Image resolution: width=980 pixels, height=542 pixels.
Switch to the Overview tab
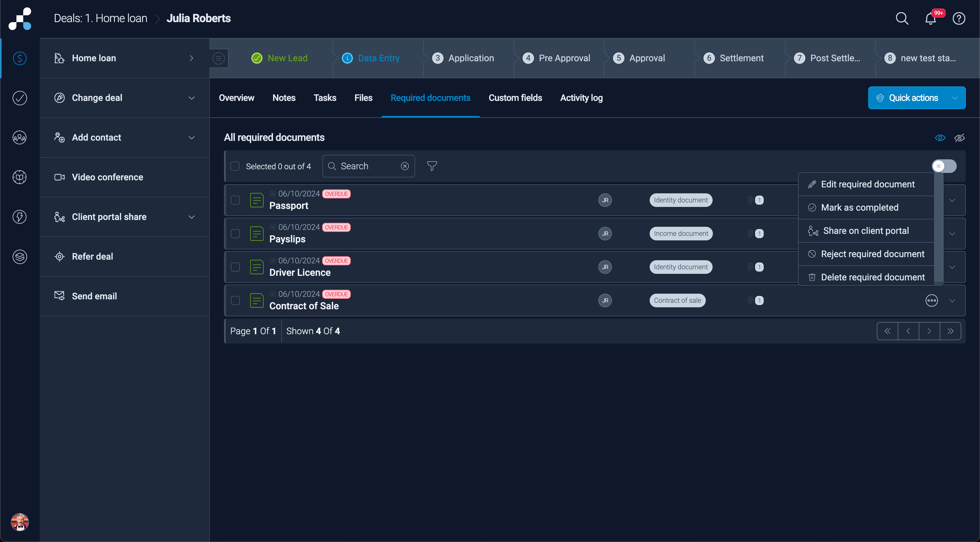pyautogui.click(x=236, y=98)
